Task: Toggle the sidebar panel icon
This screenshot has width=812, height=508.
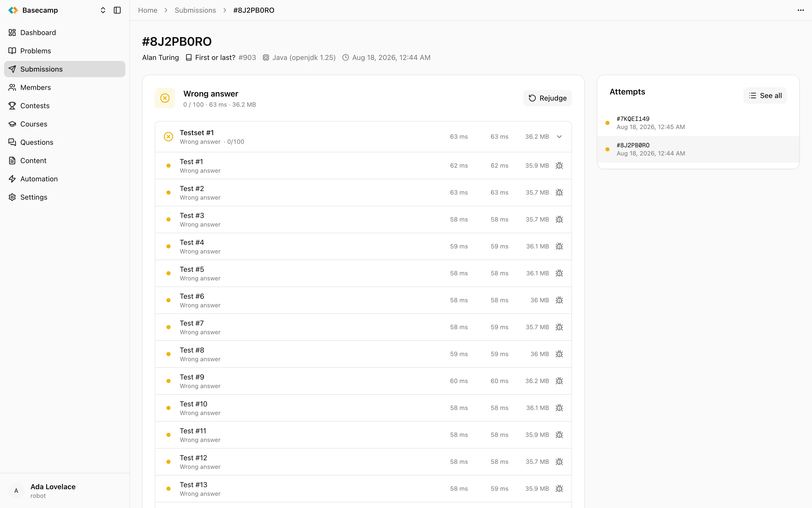Action: (117, 10)
